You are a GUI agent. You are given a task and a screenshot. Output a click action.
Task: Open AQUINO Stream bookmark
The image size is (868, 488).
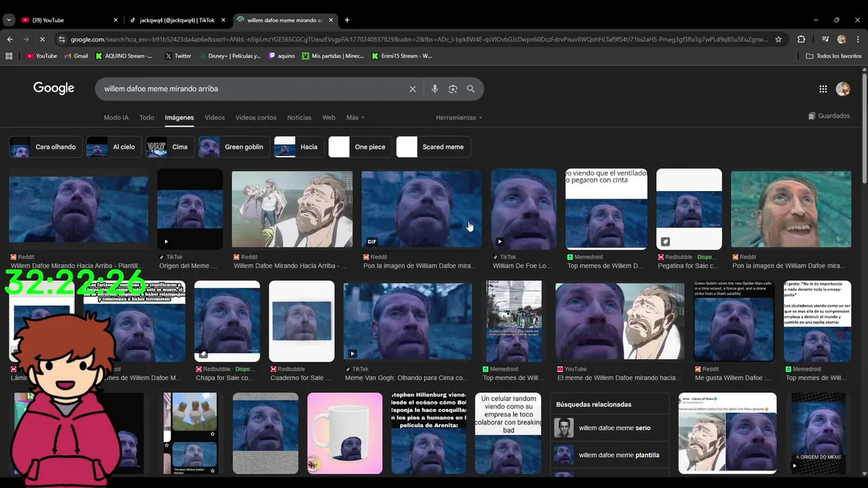coord(125,56)
